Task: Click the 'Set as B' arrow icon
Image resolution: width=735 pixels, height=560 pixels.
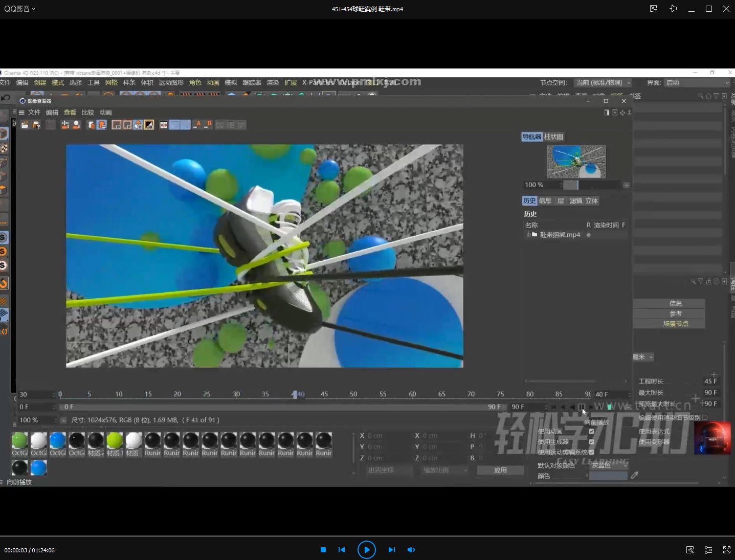Action: click(x=208, y=125)
